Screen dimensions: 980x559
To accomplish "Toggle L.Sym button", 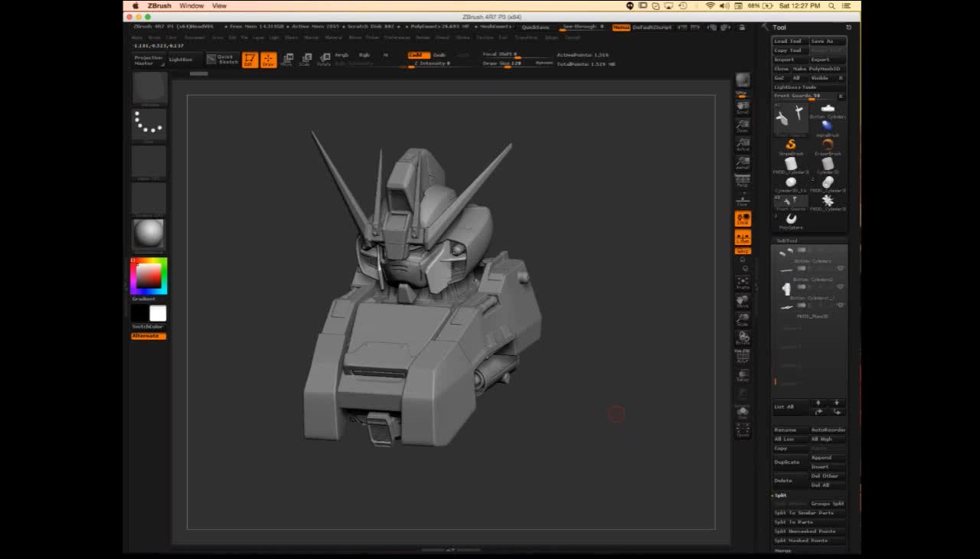I will click(x=743, y=237).
